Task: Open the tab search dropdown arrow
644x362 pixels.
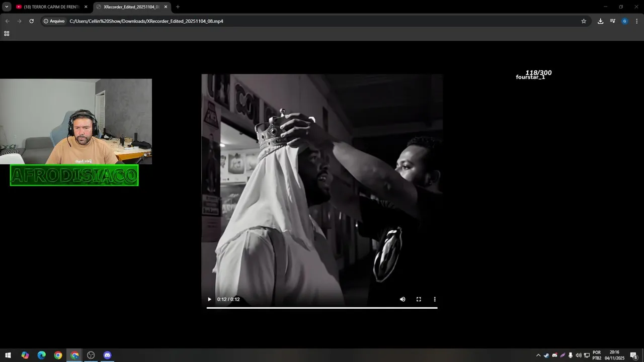Action: 7,7
